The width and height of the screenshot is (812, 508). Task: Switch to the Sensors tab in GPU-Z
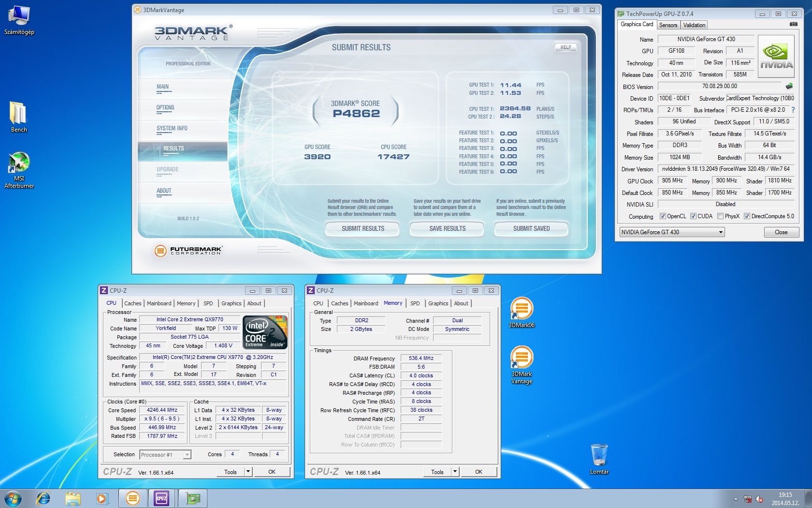click(668, 25)
